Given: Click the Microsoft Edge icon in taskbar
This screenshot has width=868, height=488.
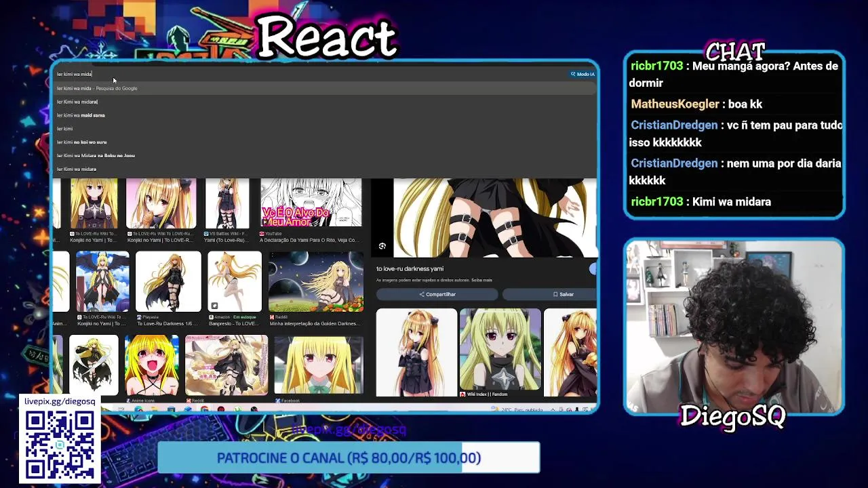Looking at the screenshot, I should point(138,409).
